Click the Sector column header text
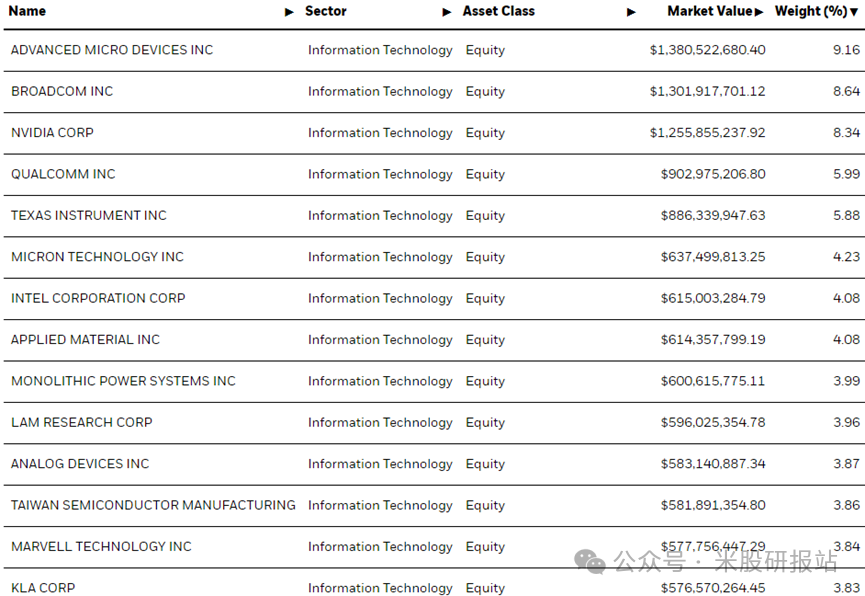This screenshot has height=596, width=865. pyautogui.click(x=326, y=11)
